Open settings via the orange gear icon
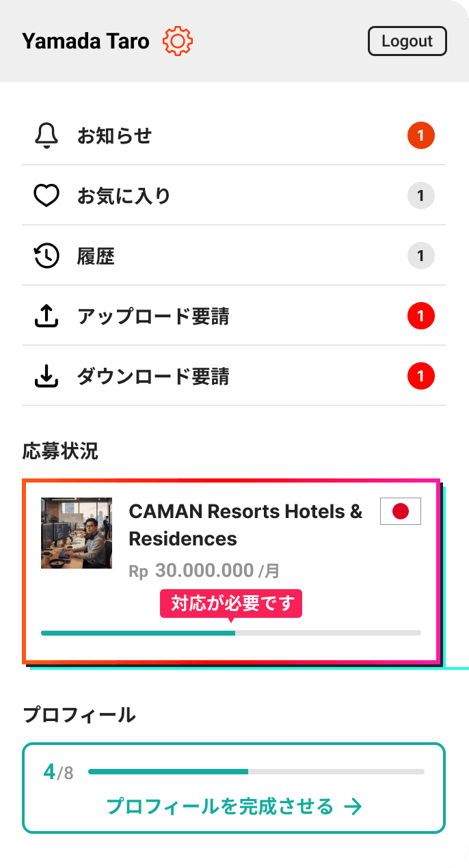Screen dimensions: 469x868 click(x=178, y=41)
